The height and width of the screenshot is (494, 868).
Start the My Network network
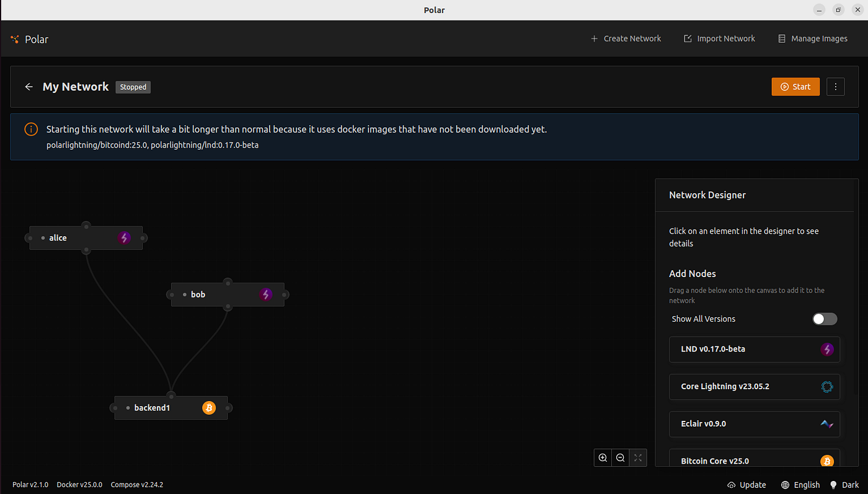pos(795,87)
